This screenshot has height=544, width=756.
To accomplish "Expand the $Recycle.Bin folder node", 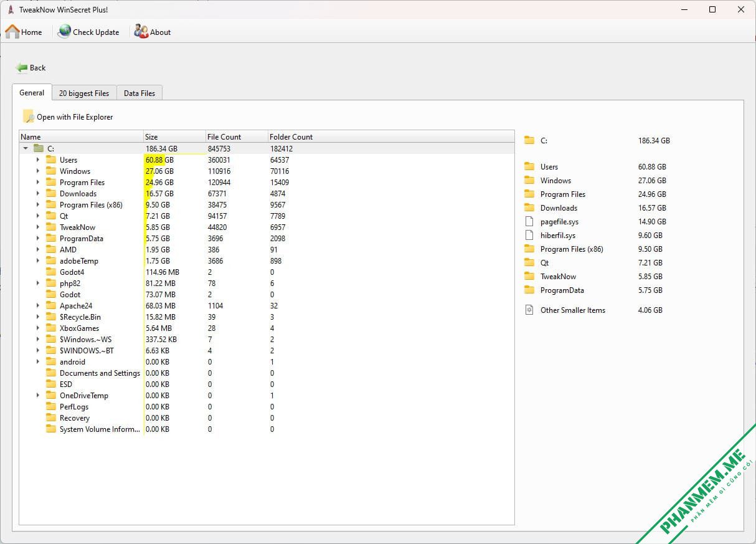I will (x=38, y=317).
